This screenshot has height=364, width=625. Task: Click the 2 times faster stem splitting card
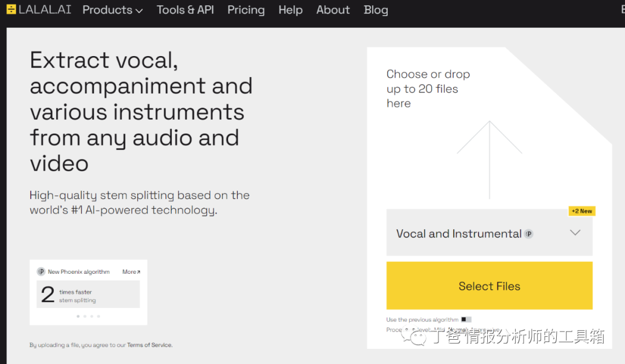88,295
